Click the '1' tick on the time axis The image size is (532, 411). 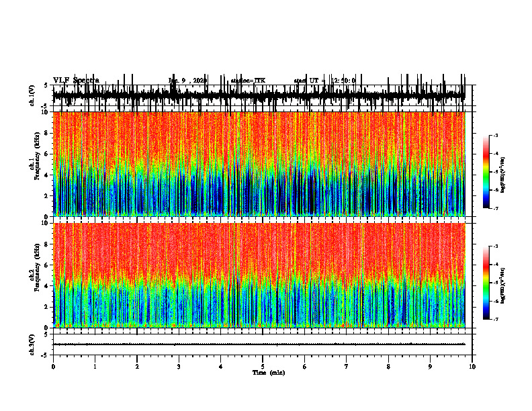pyautogui.click(x=95, y=367)
